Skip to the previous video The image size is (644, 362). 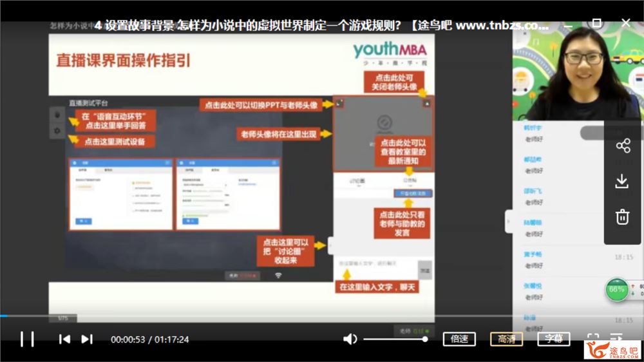coord(64,339)
